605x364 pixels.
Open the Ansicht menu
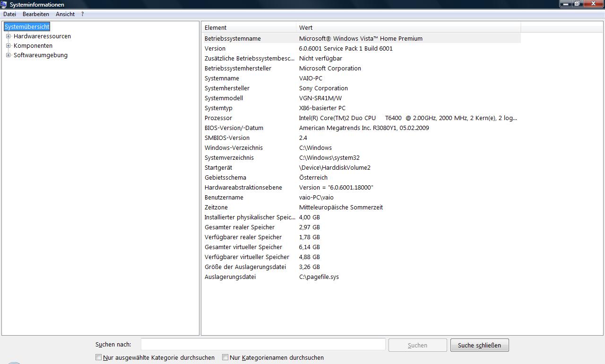click(65, 14)
